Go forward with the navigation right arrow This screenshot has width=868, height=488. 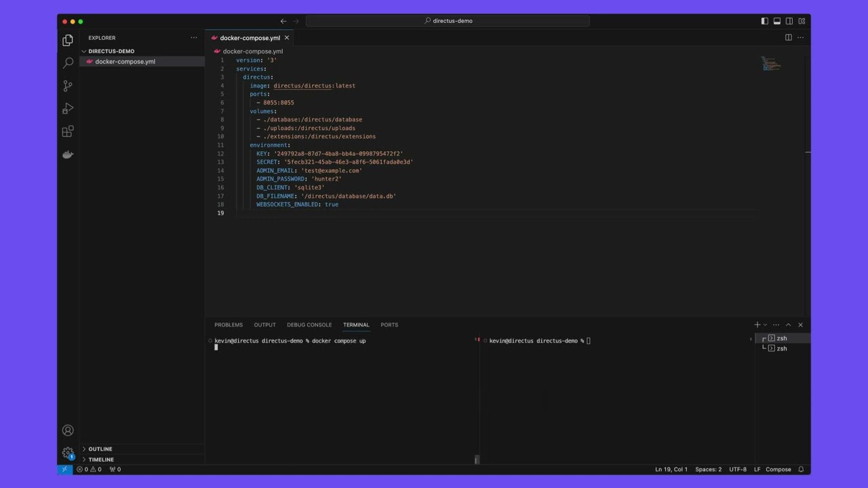296,21
